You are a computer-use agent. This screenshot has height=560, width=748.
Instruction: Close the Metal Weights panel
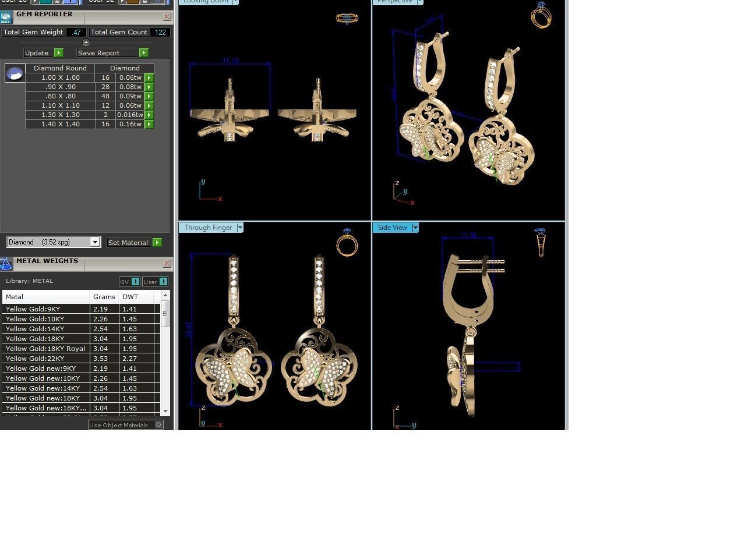pyautogui.click(x=167, y=264)
